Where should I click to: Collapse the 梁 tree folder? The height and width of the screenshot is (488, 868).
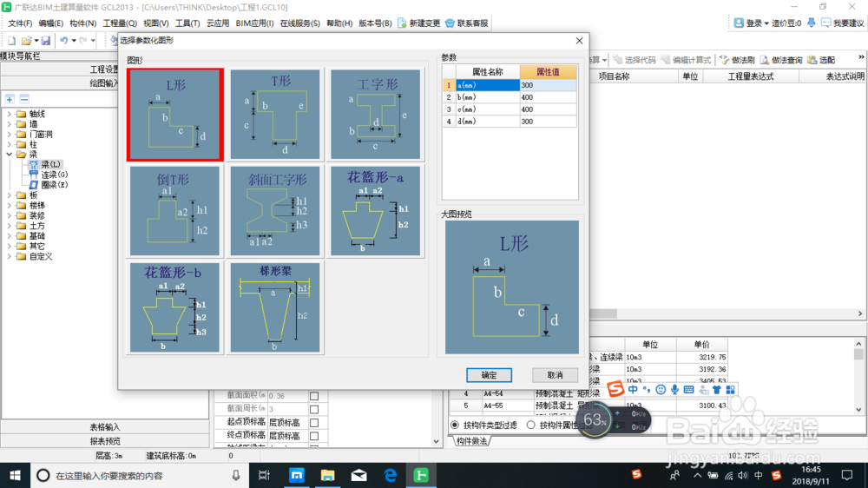click(9, 155)
